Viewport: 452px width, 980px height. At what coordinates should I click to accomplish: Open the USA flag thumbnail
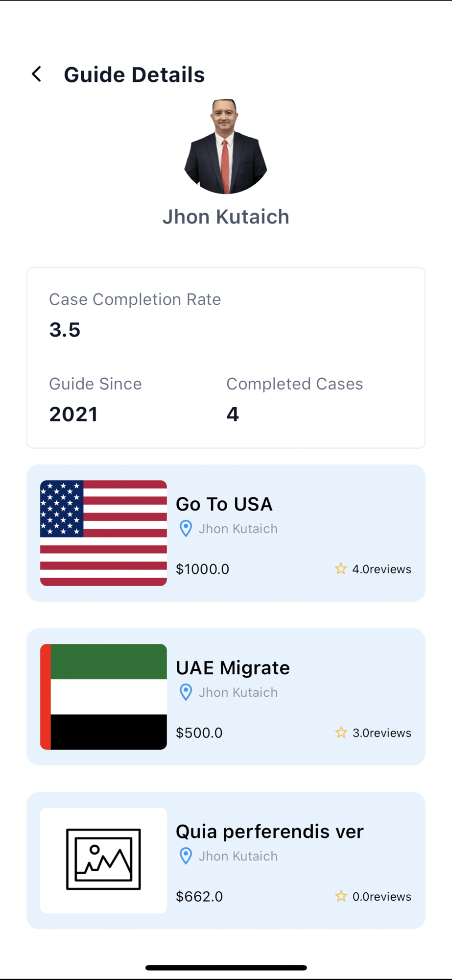[x=103, y=533]
